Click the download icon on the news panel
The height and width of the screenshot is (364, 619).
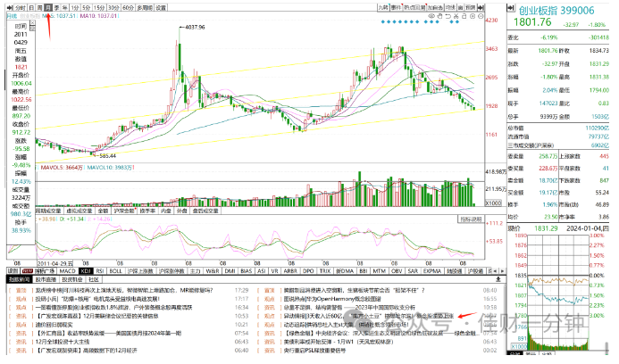click(x=498, y=279)
